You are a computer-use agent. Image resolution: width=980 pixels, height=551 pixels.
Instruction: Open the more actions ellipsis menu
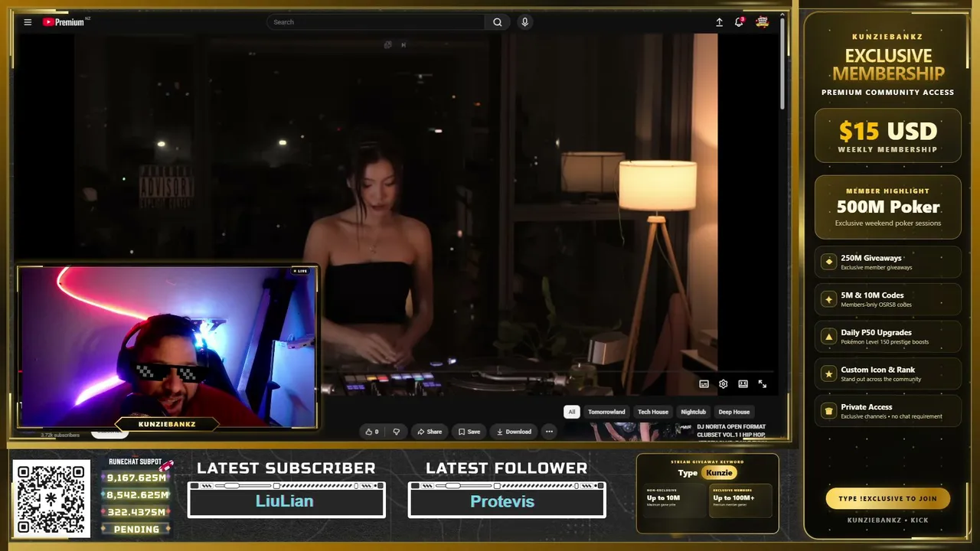coord(549,432)
